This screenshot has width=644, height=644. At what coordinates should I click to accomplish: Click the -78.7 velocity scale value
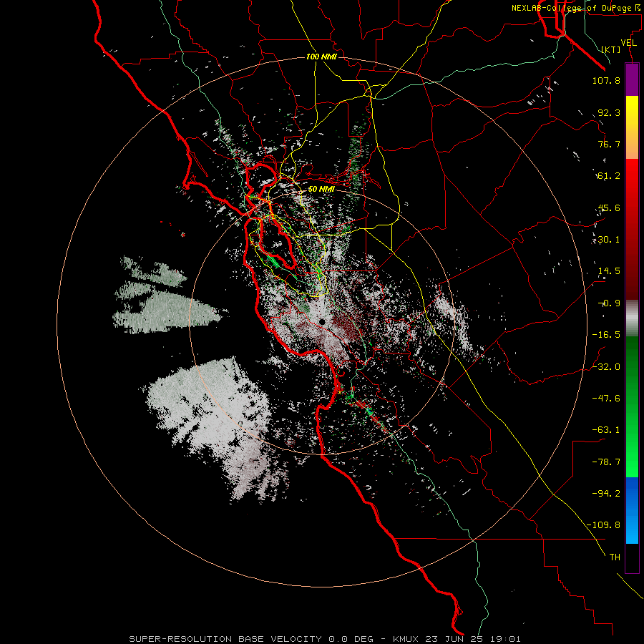coord(606,462)
